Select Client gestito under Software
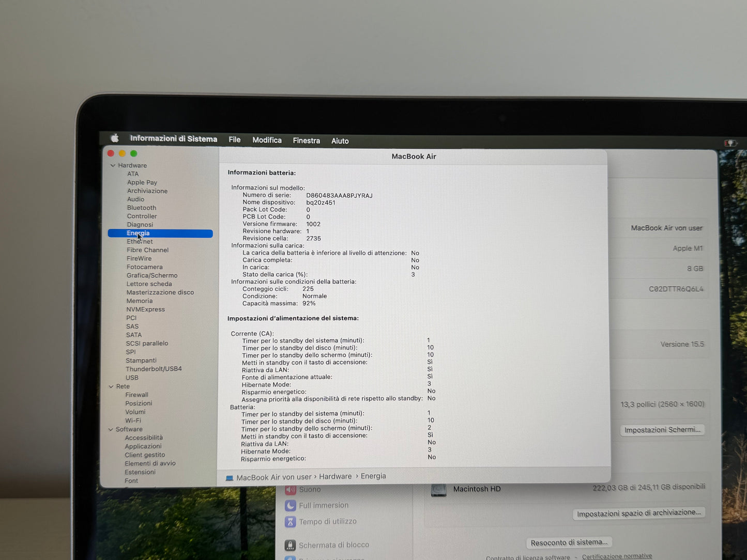This screenshot has height=560, width=747. [145, 455]
